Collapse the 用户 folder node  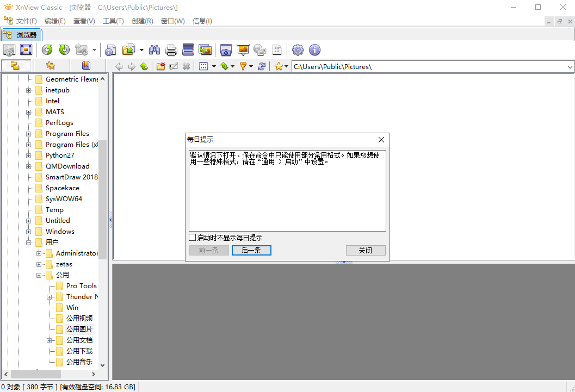click(x=29, y=242)
